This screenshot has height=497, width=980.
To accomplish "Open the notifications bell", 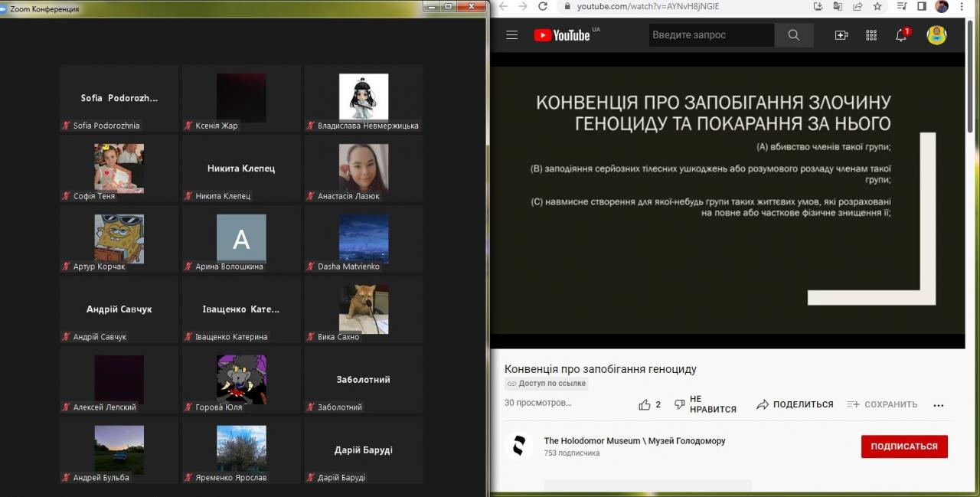I will pos(901,35).
